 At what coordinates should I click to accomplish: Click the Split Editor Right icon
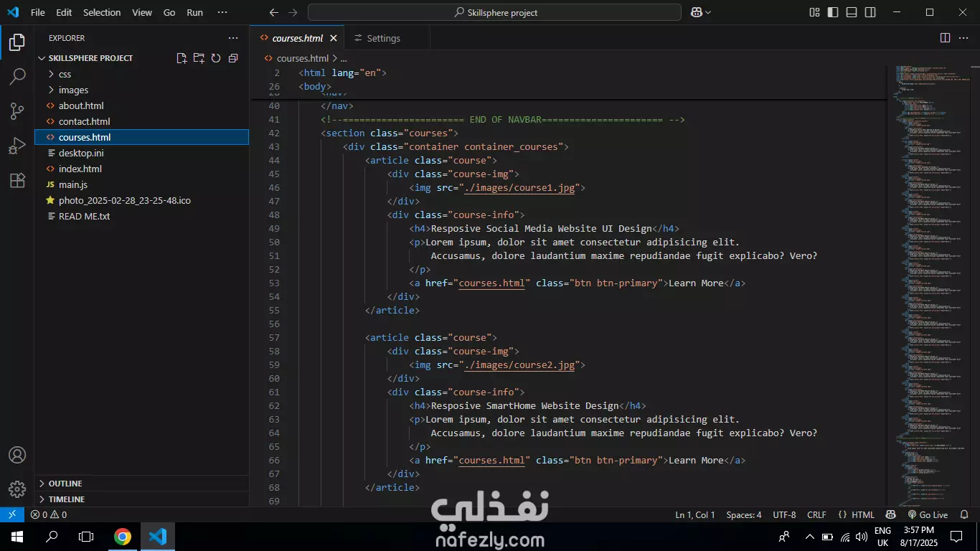tap(946, 38)
